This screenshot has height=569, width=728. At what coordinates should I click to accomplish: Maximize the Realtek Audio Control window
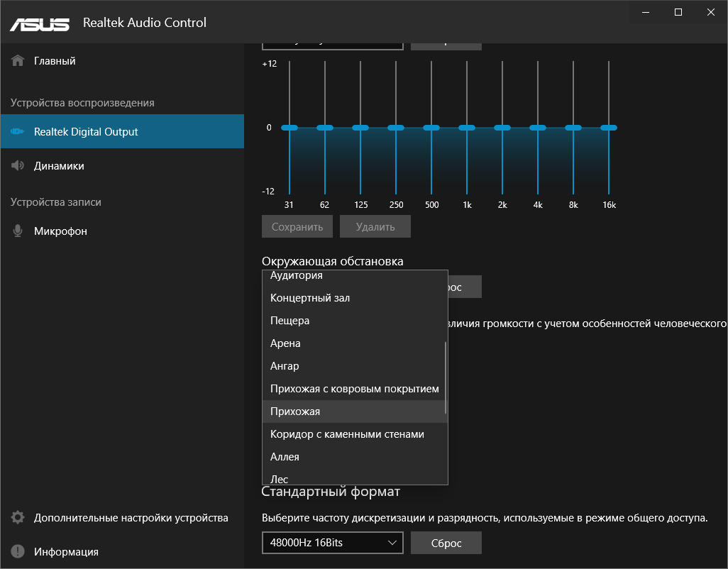click(678, 12)
